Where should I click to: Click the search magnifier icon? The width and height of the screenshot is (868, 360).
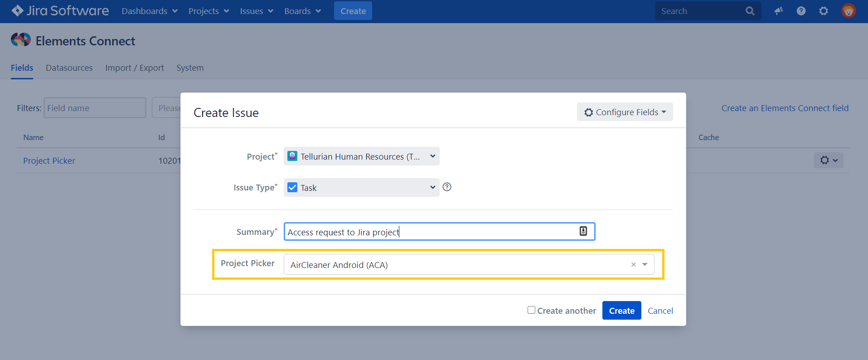tap(750, 11)
